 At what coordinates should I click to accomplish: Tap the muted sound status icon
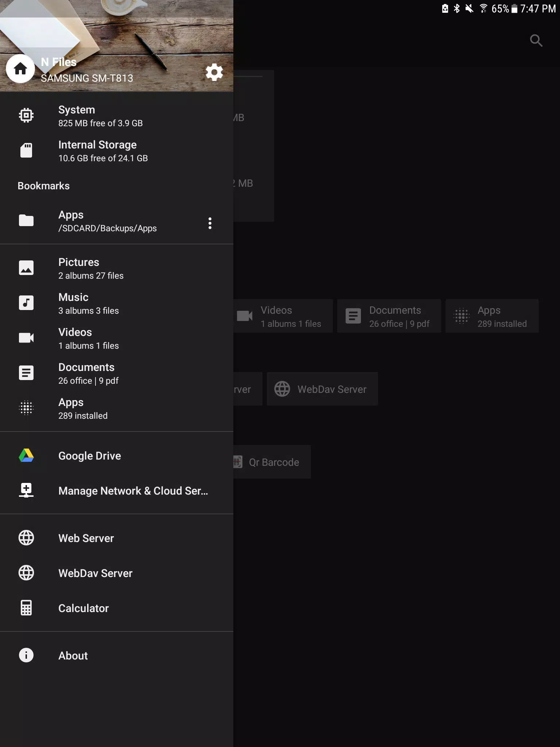pyautogui.click(x=470, y=8)
